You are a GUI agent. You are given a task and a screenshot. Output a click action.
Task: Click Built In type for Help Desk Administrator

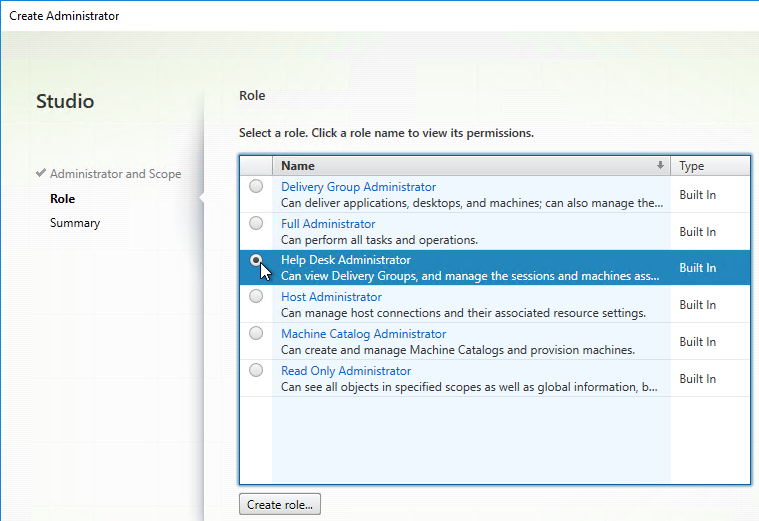(x=697, y=268)
